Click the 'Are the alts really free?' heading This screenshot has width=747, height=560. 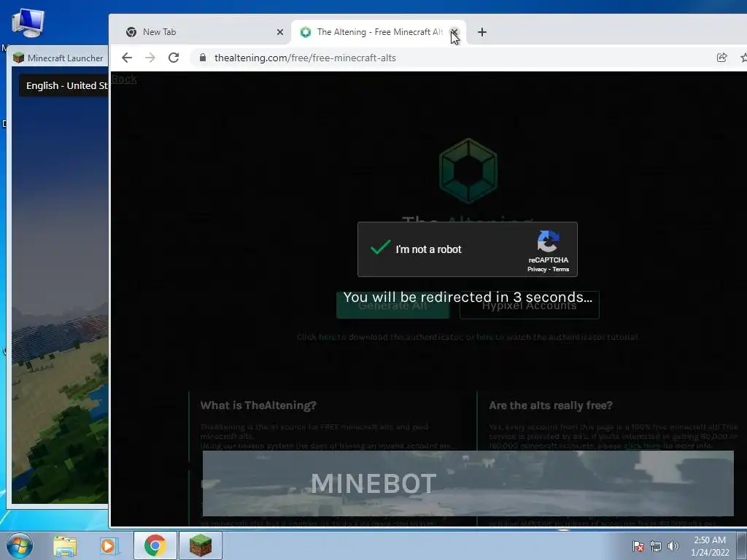(x=550, y=405)
